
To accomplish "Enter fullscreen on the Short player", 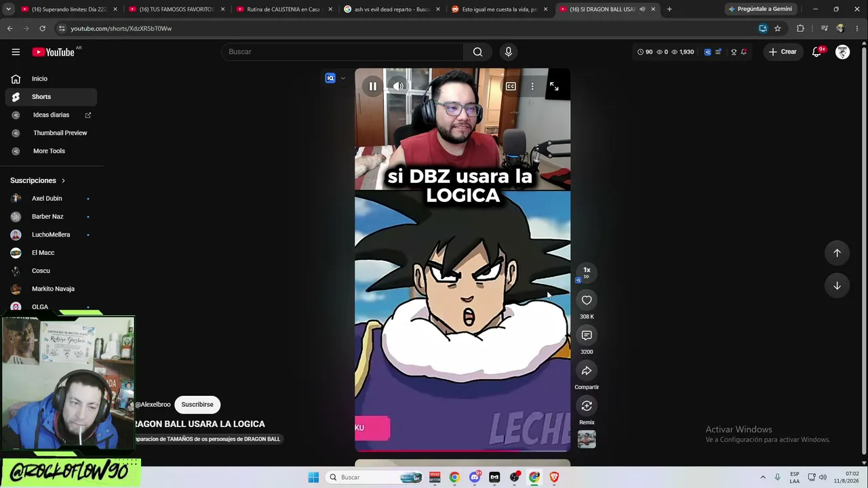I will [x=554, y=87].
